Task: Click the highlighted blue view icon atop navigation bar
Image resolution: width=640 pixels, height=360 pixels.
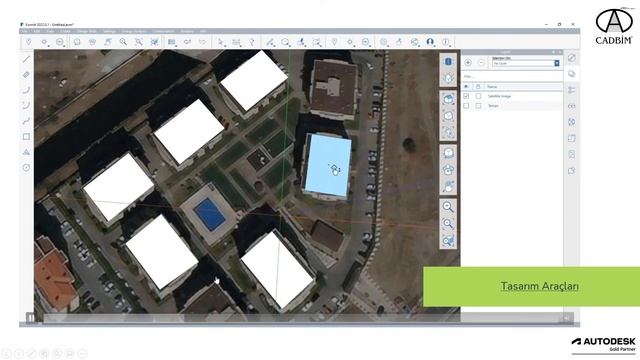Action: pyautogui.click(x=448, y=61)
